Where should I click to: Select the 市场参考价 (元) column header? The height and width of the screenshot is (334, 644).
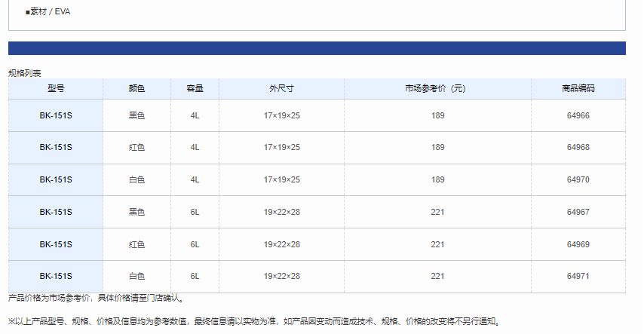[x=437, y=88]
